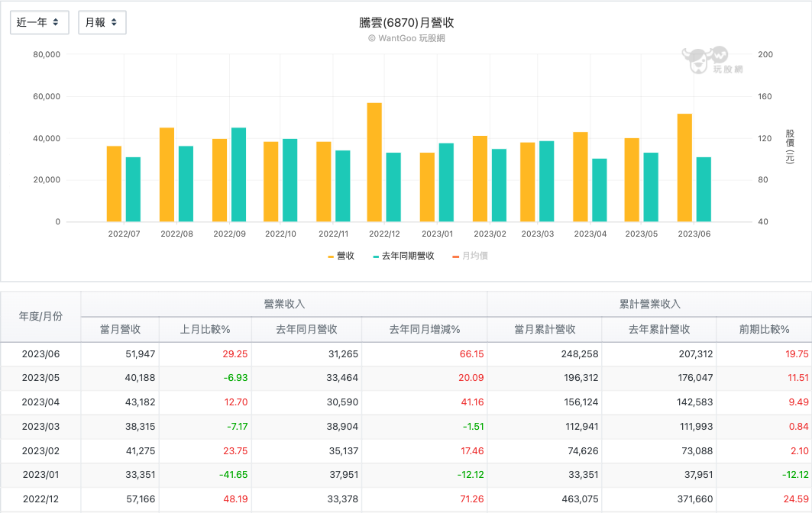Click the 66.15 year-over-year cell
The width and height of the screenshot is (812, 513).
tap(425, 354)
